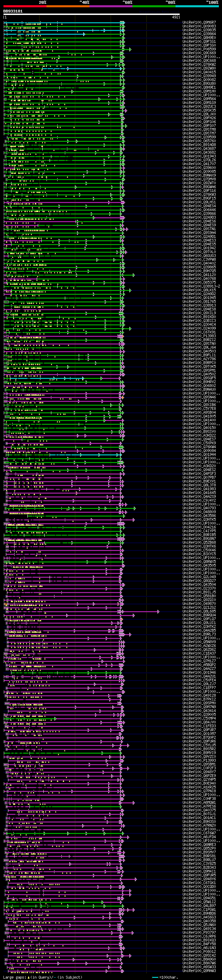Select the UniRef100_B9NAX9 label
Image resolution: width=222 pixels, height=980 pixels.
[x=199, y=175]
